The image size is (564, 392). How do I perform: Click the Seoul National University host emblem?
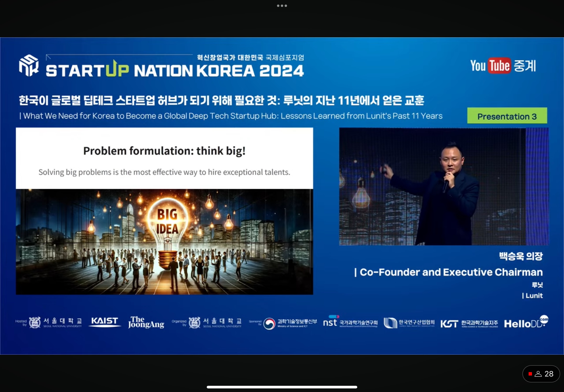click(x=35, y=322)
